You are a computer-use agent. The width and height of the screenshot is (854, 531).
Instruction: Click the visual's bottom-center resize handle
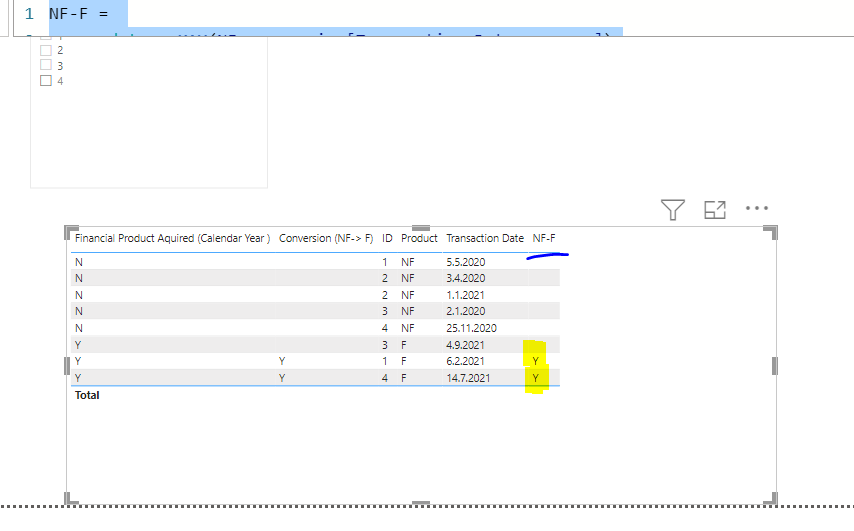pyautogui.click(x=421, y=503)
